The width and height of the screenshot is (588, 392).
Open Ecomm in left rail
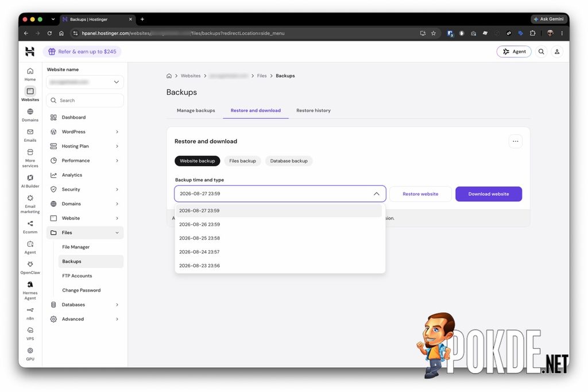pyautogui.click(x=30, y=227)
